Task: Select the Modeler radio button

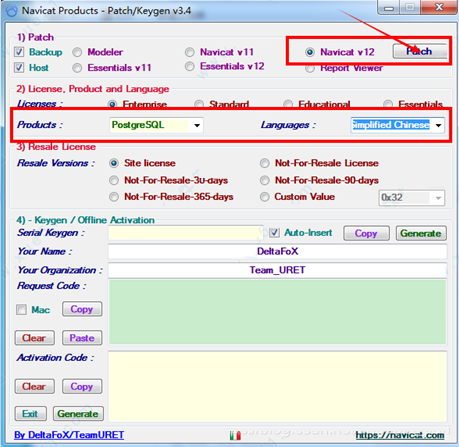Action: (x=77, y=52)
